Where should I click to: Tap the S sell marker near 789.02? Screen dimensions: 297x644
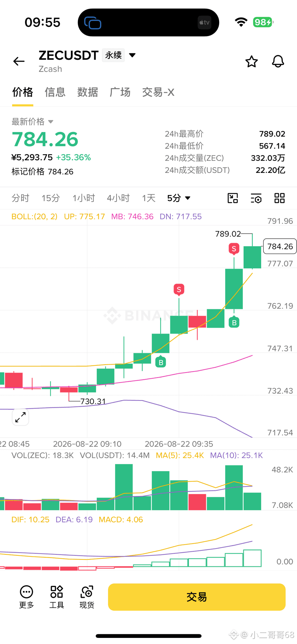pyautogui.click(x=234, y=248)
